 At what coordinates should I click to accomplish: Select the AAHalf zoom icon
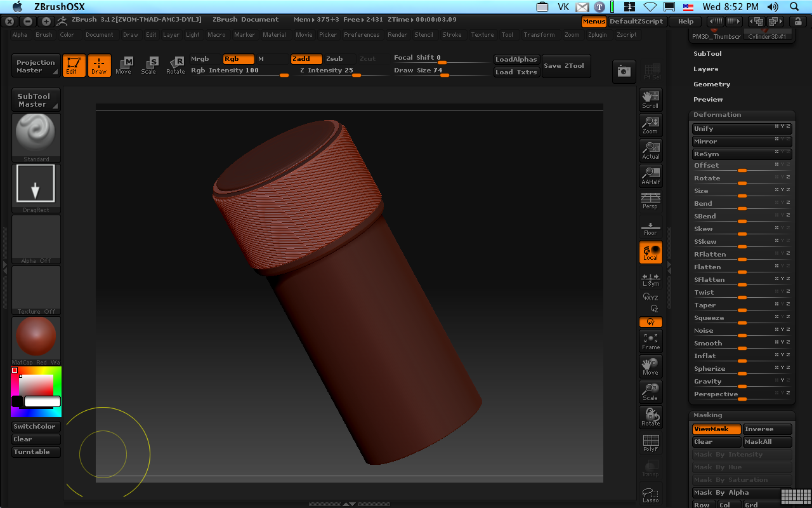pos(650,176)
